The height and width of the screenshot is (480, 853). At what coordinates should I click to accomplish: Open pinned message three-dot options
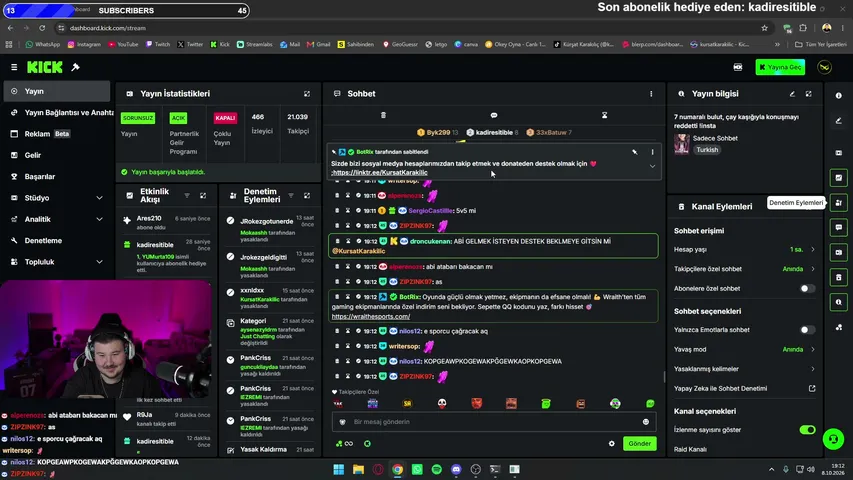click(x=652, y=152)
